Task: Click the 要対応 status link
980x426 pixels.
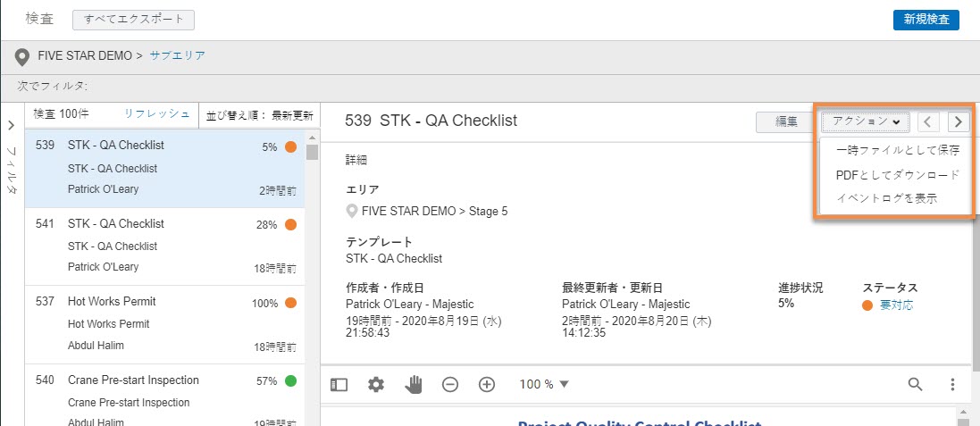Action: 896,305
